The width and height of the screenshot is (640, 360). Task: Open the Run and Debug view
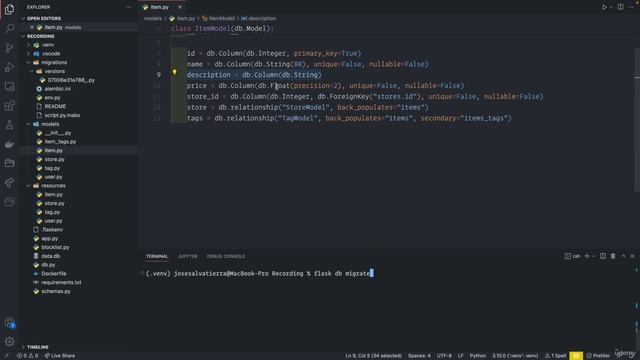(9, 67)
